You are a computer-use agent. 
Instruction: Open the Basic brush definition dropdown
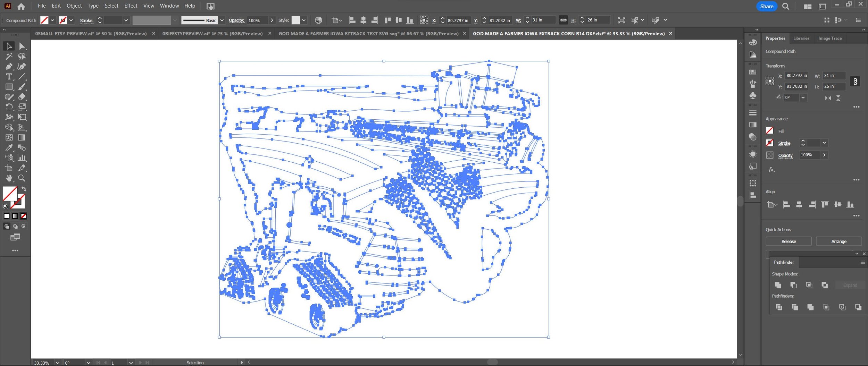pos(222,20)
